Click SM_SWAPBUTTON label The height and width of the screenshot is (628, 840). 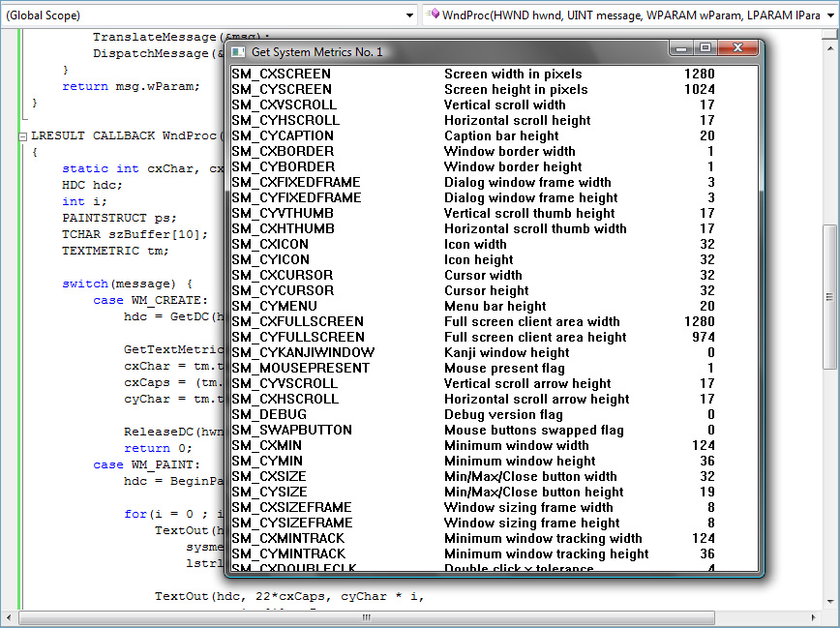pyautogui.click(x=291, y=431)
